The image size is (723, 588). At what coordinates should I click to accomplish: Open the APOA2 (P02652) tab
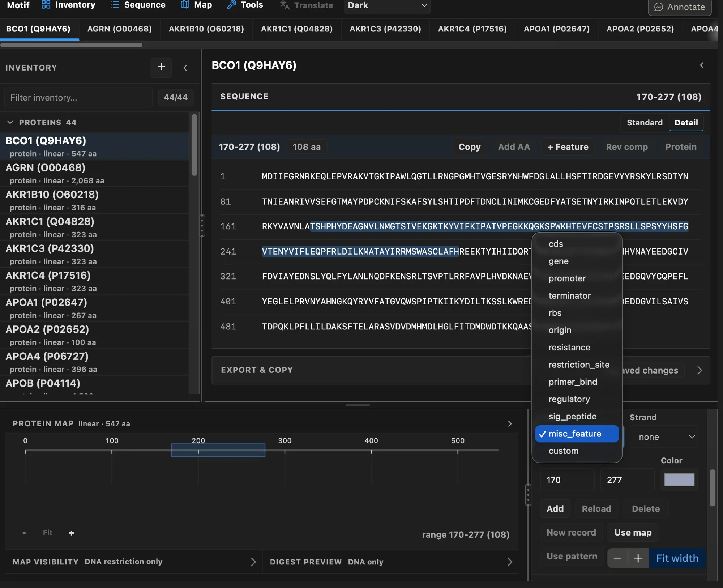pos(640,29)
